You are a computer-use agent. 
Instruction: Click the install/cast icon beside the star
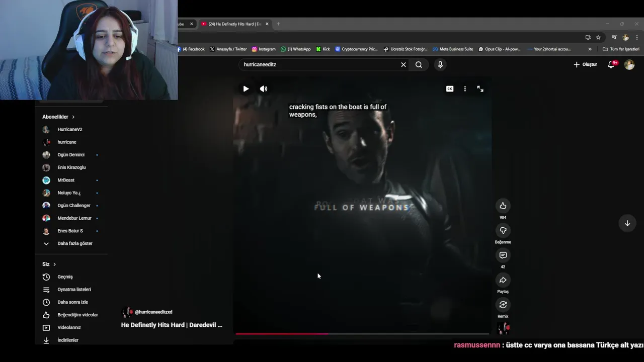click(x=588, y=37)
